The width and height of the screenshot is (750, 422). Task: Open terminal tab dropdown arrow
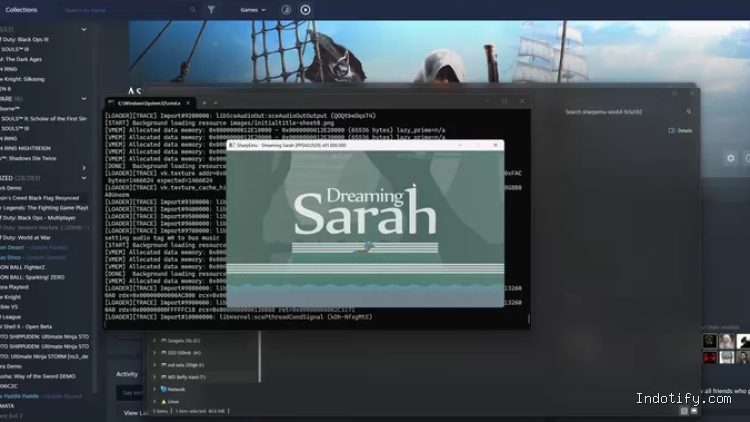click(216, 103)
